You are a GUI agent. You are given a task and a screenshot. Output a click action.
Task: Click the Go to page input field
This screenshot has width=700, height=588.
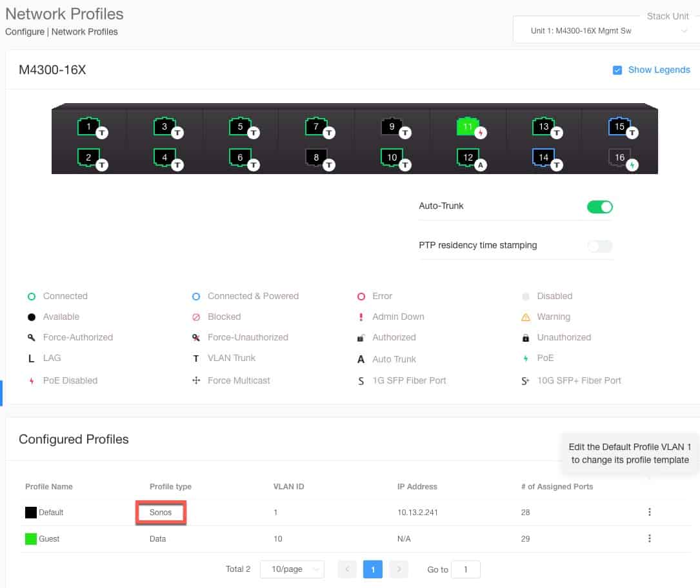click(x=465, y=569)
